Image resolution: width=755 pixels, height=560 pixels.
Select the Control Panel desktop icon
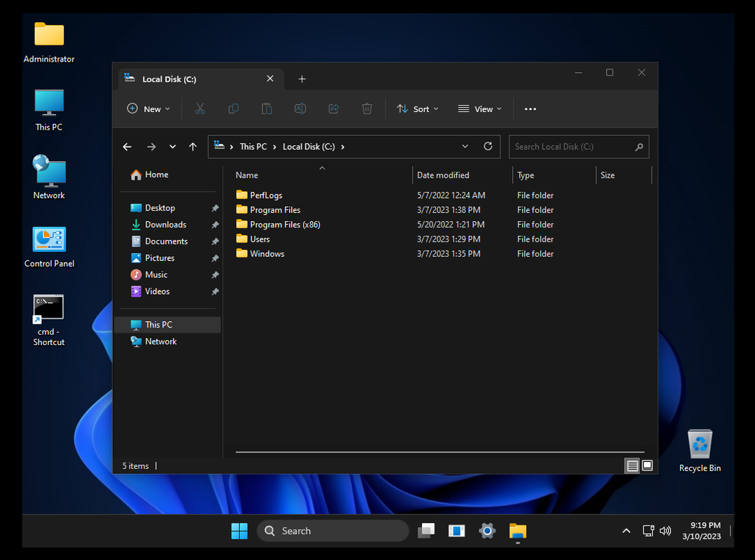pos(49,247)
